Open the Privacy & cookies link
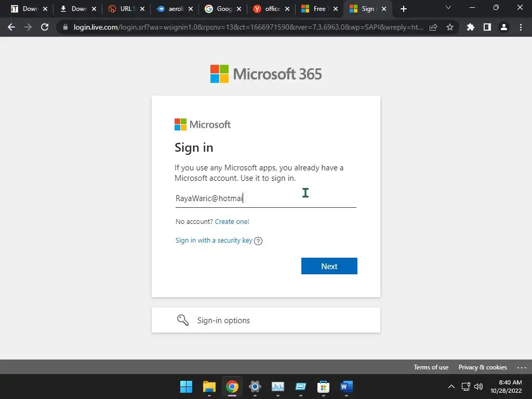The image size is (532, 399). 483,367
